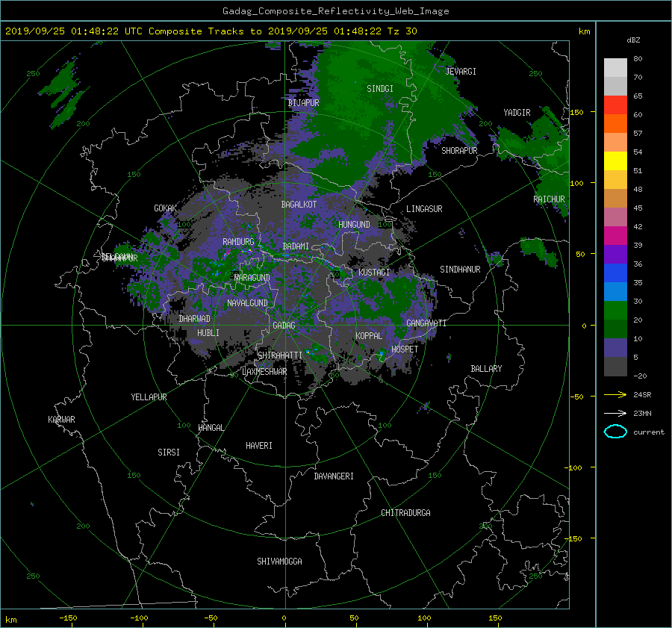The image size is (672, 628).
Task: Click the -150 tick on right axis
Action: pyautogui.click(x=573, y=539)
